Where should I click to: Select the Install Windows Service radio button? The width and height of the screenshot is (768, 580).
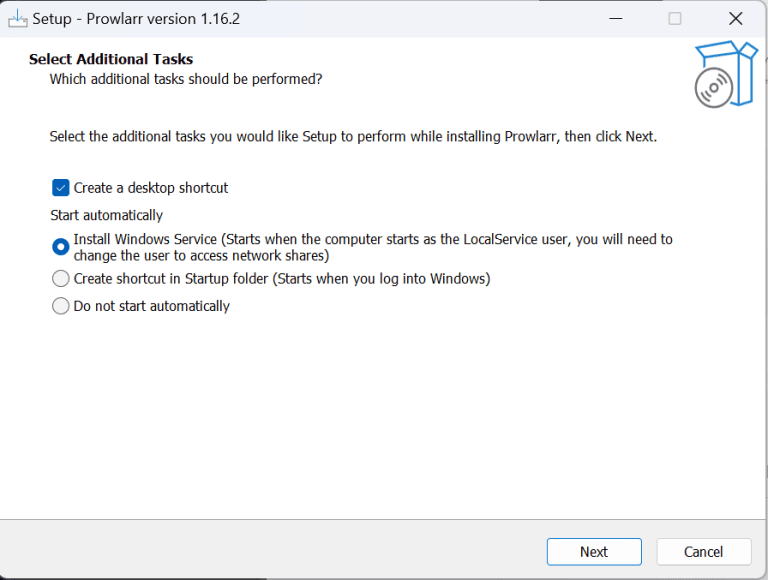[61, 247]
